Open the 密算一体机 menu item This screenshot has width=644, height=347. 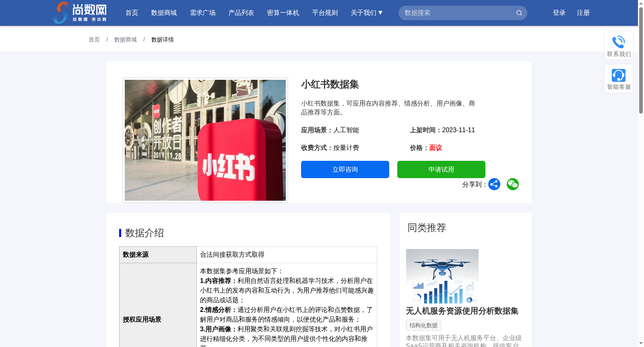pyautogui.click(x=283, y=13)
